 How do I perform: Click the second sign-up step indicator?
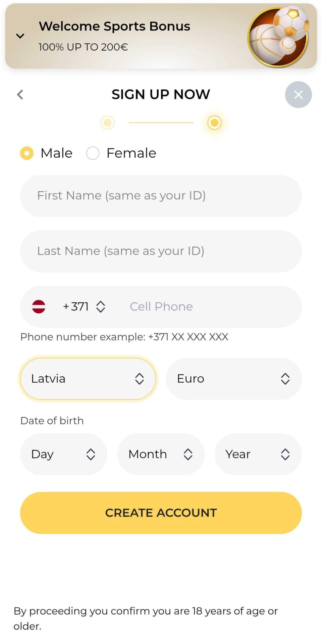click(x=214, y=123)
